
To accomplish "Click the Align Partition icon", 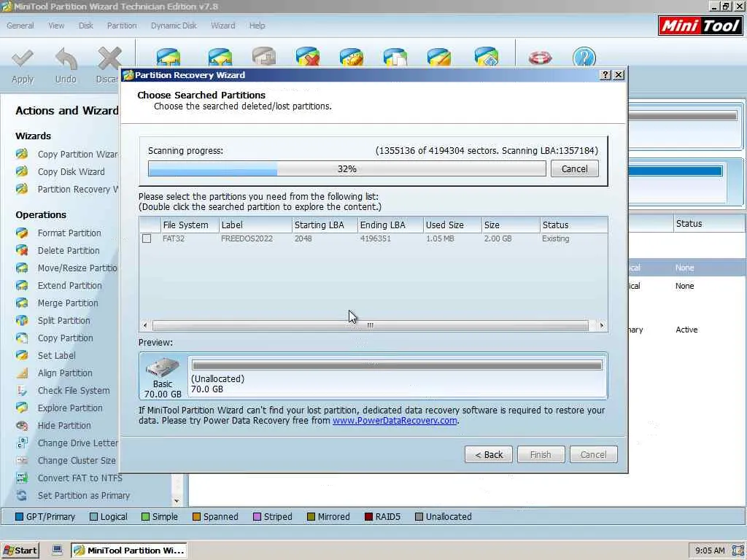I will (22, 373).
